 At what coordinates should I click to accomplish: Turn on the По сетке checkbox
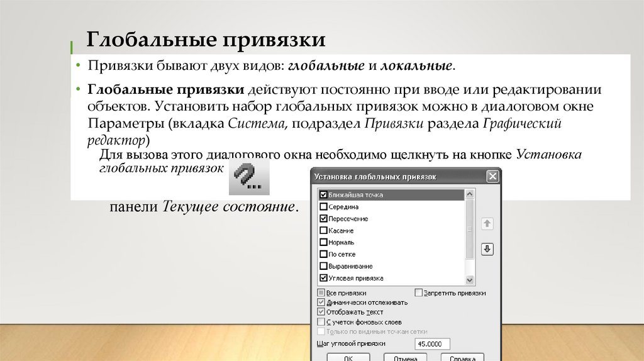click(x=324, y=254)
